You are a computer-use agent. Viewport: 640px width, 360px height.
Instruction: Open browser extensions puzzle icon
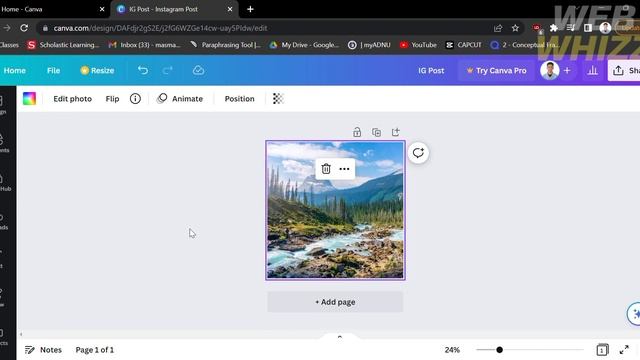pyautogui.click(x=553, y=28)
